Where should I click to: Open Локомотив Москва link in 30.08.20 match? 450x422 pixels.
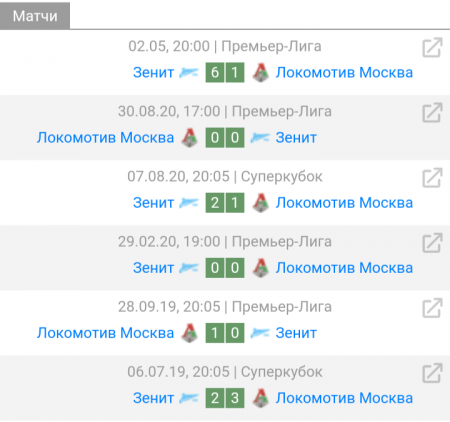click(105, 138)
